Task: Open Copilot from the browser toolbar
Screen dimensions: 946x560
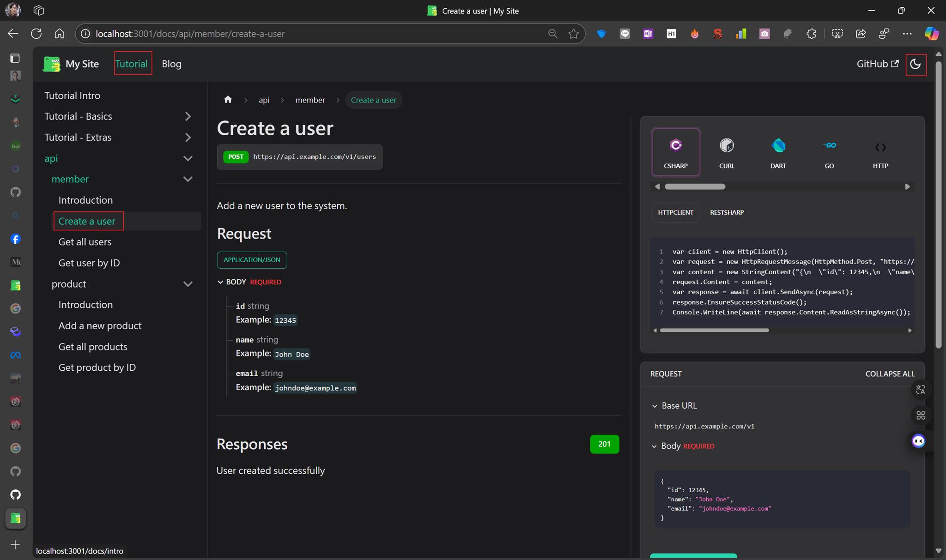Action: (x=932, y=33)
